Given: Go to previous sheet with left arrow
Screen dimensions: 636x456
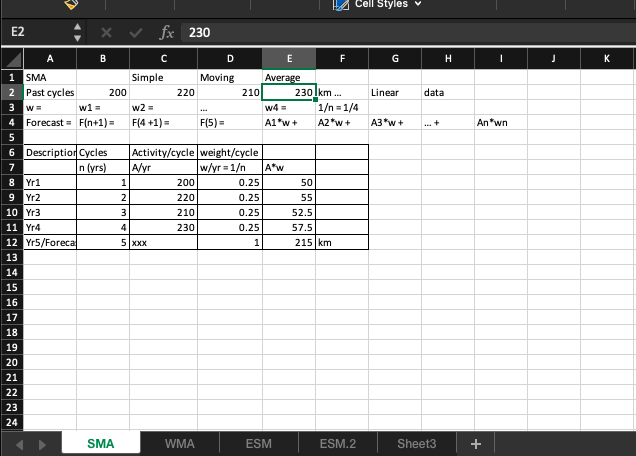Looking at the screenshot, I should pos(19,445).
